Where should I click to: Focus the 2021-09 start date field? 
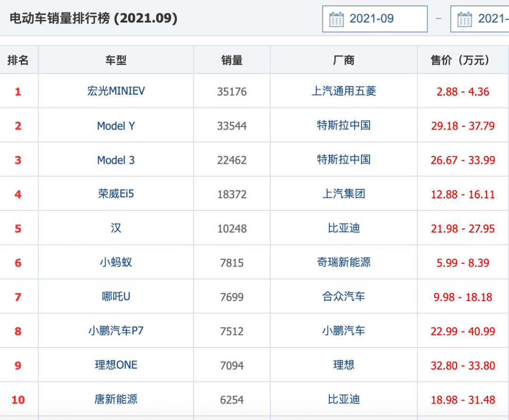click(375, 19)
